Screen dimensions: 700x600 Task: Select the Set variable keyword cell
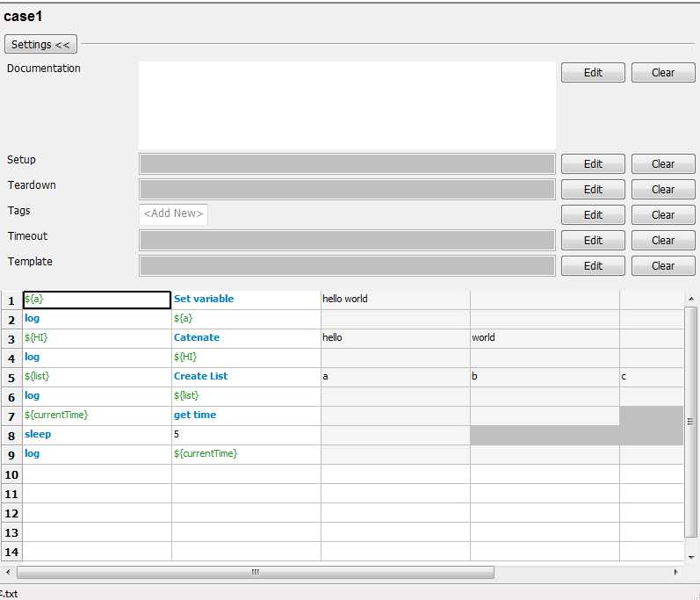(x=246, y=300)
